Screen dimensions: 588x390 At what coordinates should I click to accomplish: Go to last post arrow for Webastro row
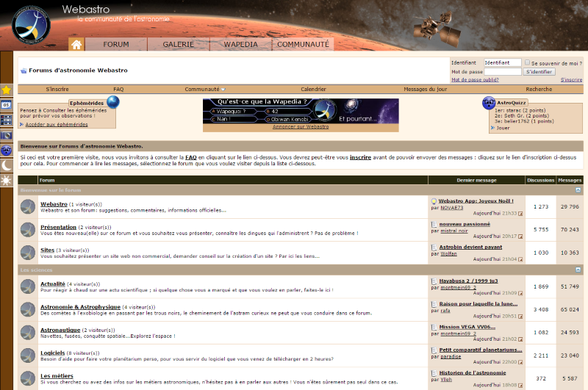click(520, 214)
